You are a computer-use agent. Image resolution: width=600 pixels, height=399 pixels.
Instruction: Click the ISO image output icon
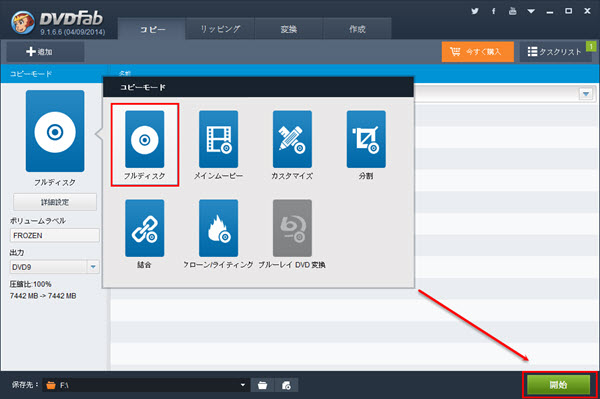tap(286, 385)
